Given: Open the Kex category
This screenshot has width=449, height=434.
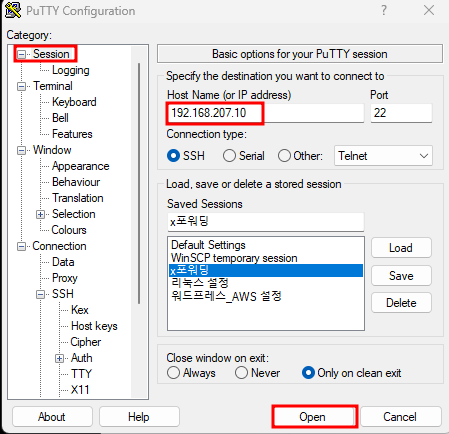Looking at the screenshot, I should click(80, 310).
